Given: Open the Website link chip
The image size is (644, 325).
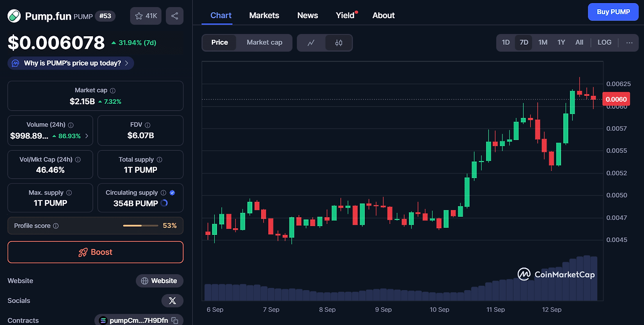Looking at the screenshot, I should [x=159, y=281].
